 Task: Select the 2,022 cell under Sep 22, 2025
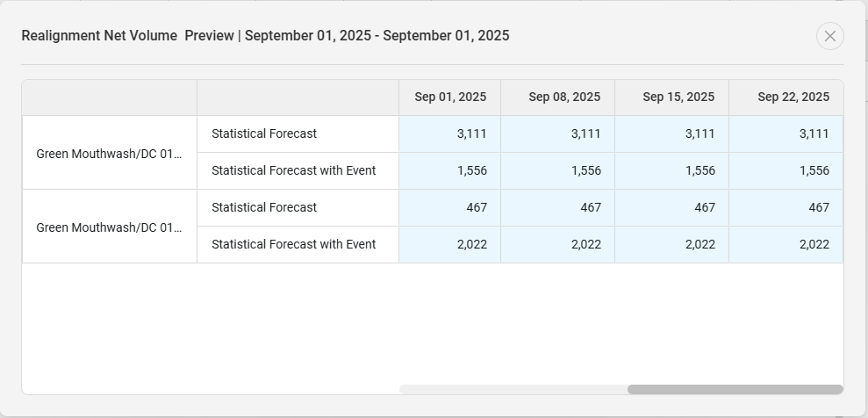pos(814,245)
